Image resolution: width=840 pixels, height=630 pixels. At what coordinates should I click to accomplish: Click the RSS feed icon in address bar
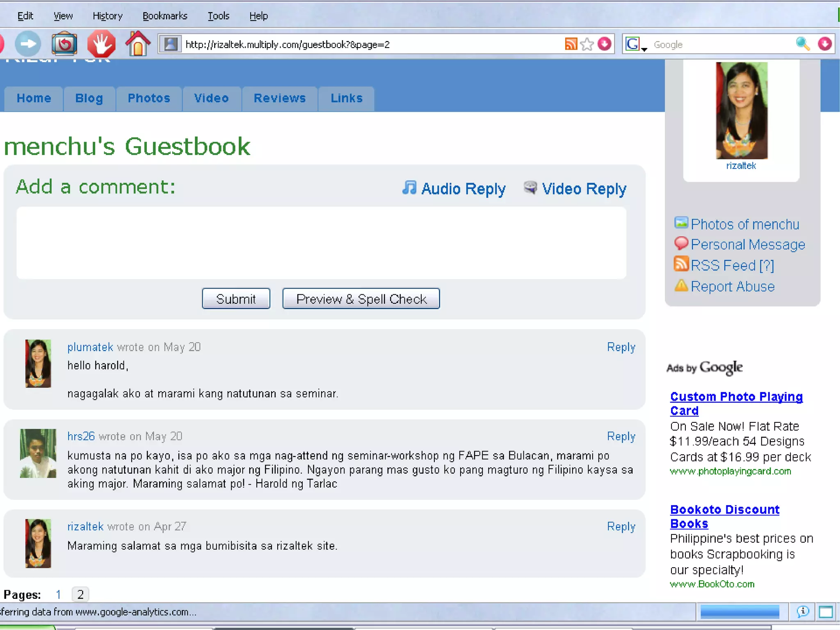571,44
